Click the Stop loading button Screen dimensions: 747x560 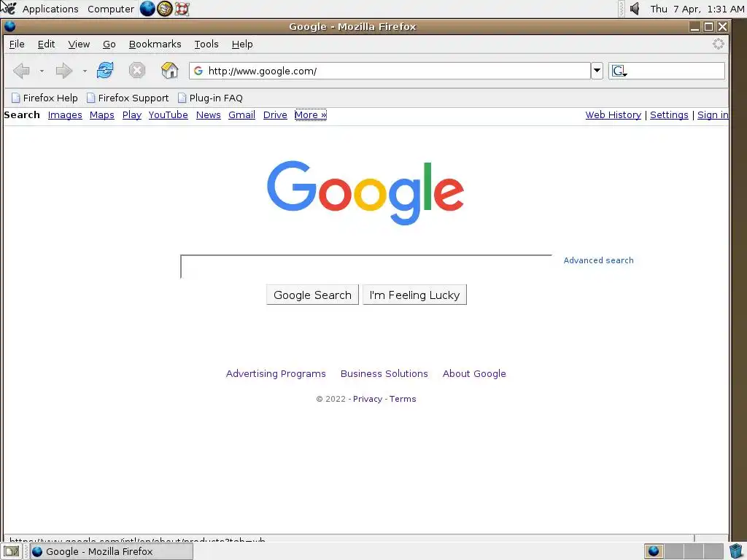pyautogui.click(x=136, y=71)
